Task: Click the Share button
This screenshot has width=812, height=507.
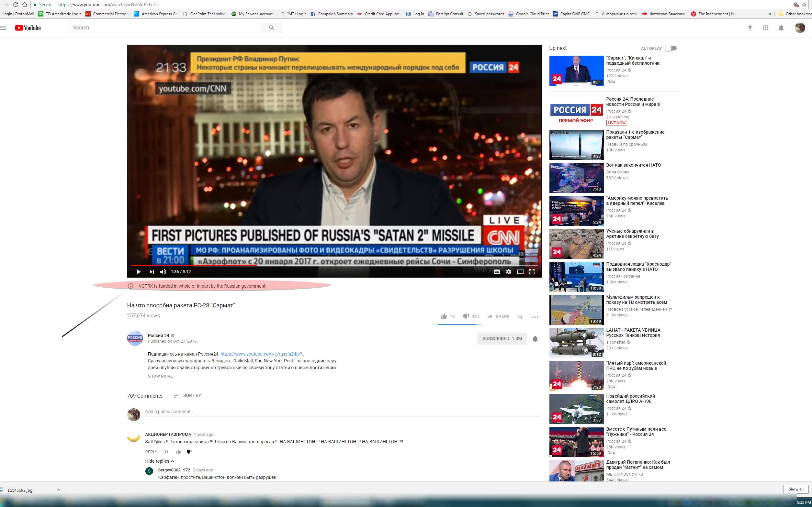Action: pos(498,316)
